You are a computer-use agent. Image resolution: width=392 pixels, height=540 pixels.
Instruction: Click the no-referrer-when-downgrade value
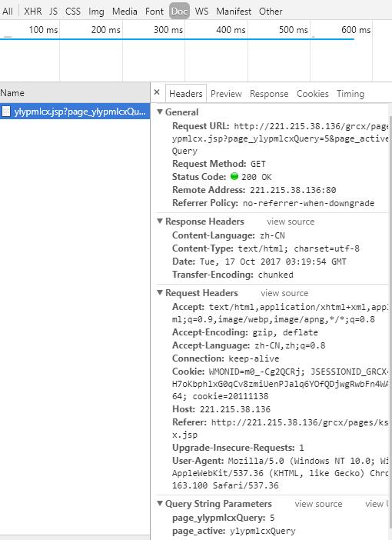coord(308,203)
